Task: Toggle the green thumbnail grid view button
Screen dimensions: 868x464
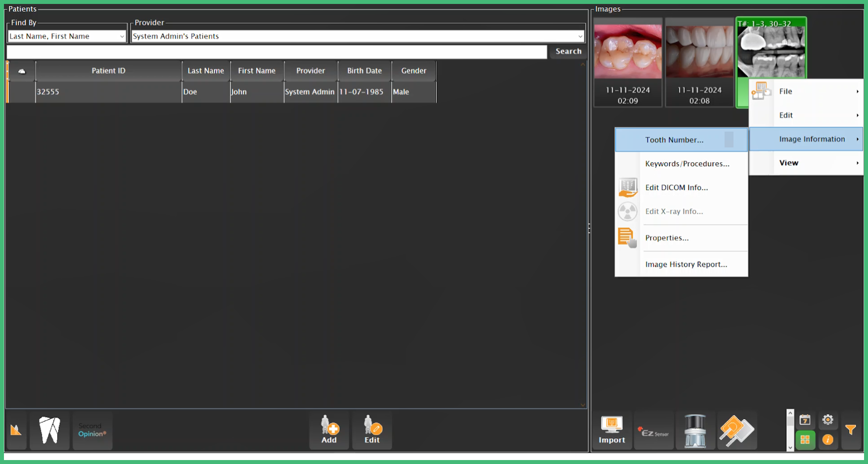Action: click(804, 439)
